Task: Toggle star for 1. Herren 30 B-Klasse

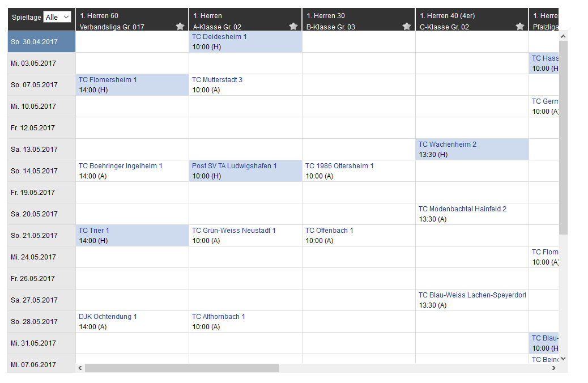Action: point(407,26)
